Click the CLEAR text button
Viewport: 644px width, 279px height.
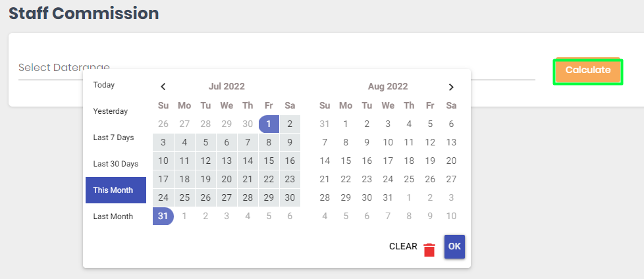pos(403,247)
